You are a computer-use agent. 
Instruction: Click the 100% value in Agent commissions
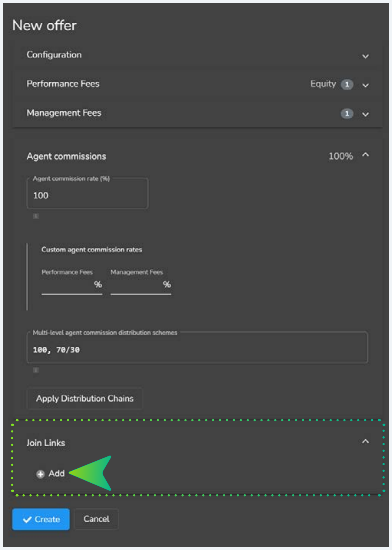pos(341,156)
